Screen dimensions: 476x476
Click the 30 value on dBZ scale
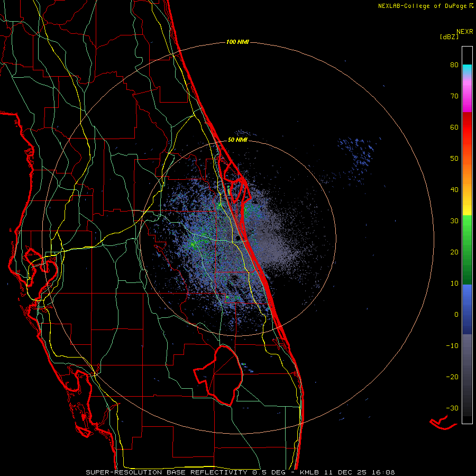tap(454, 221)
